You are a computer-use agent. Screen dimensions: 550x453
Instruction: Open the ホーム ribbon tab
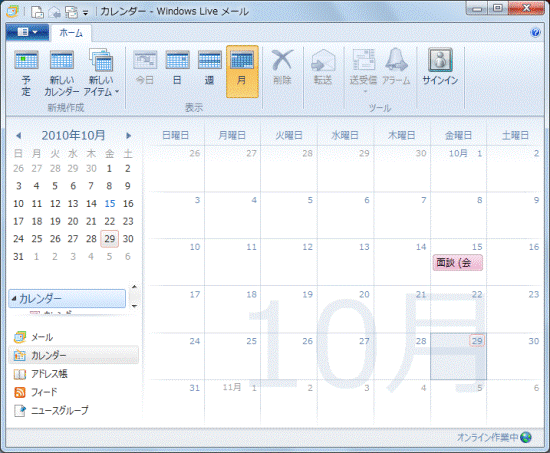[71, 33]
